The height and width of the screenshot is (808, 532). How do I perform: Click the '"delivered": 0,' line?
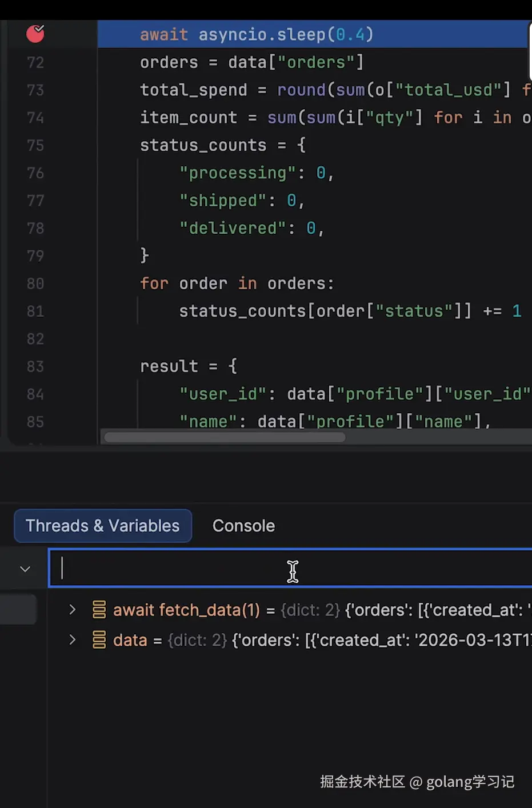point(252,228)
